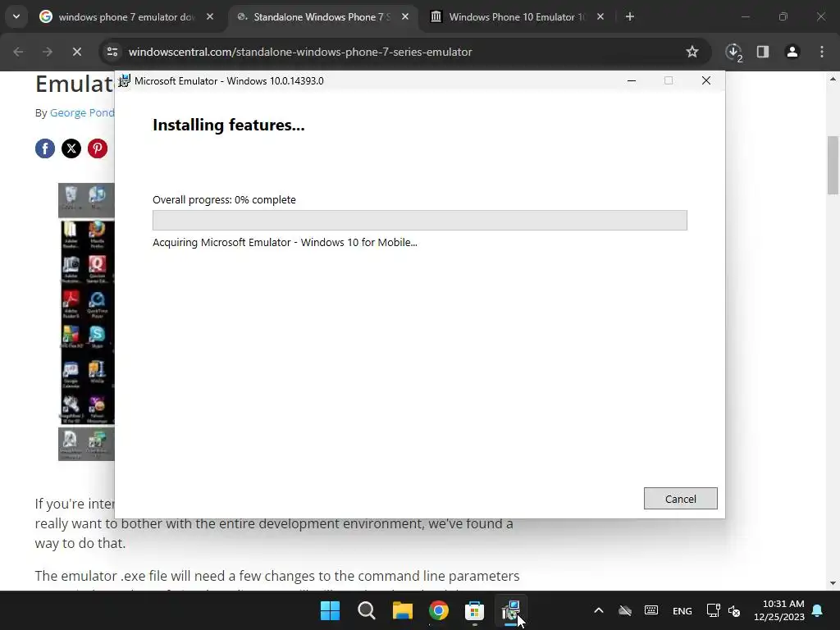Viewport: 840px width, 630px height.
Task: Click the OneDrive cloud tray icon
Action: [x=624, y=610]
